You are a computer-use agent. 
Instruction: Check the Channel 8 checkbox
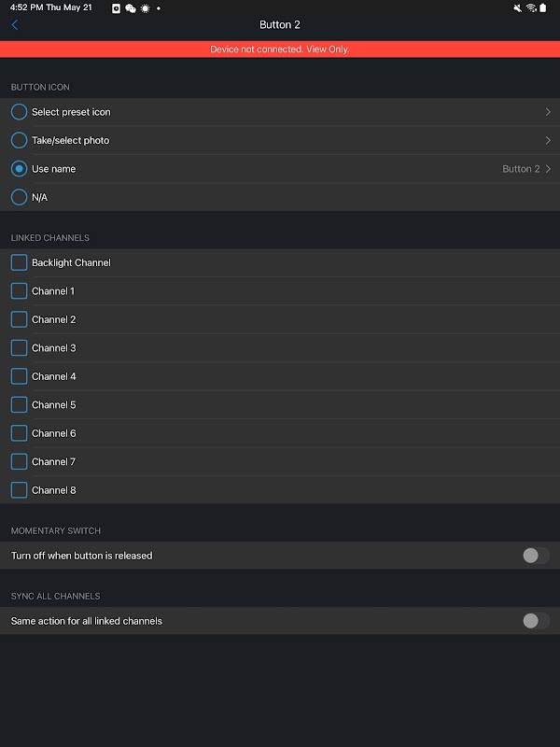[x=19, y=490]
